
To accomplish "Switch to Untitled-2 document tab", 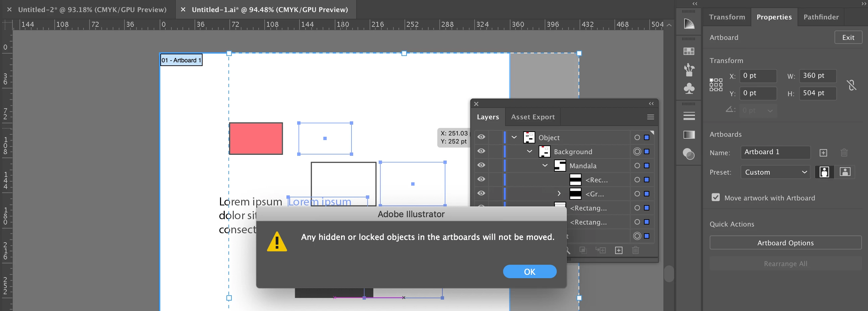I will [x=92, y=10].
